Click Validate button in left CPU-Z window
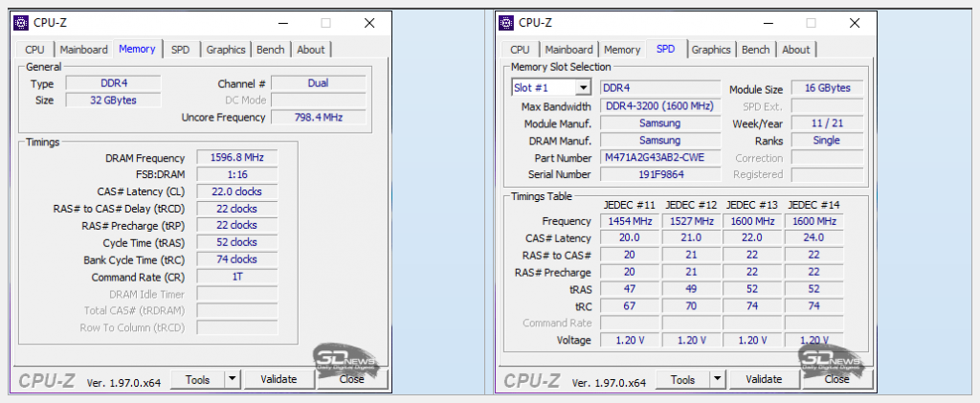The width and height of the screenshot is (980, 403). point(278,379)
